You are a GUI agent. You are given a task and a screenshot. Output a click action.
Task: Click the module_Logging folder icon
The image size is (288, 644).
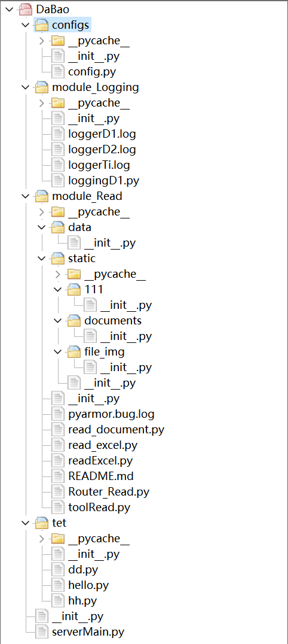pos(41,87)
